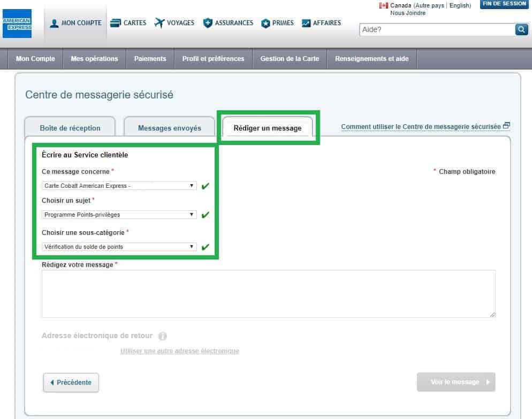Viewport: 532px width, 419px height.
Task: Expand the Choisir une sous-catégorie dropdown
Action: (x=119, y=247)
